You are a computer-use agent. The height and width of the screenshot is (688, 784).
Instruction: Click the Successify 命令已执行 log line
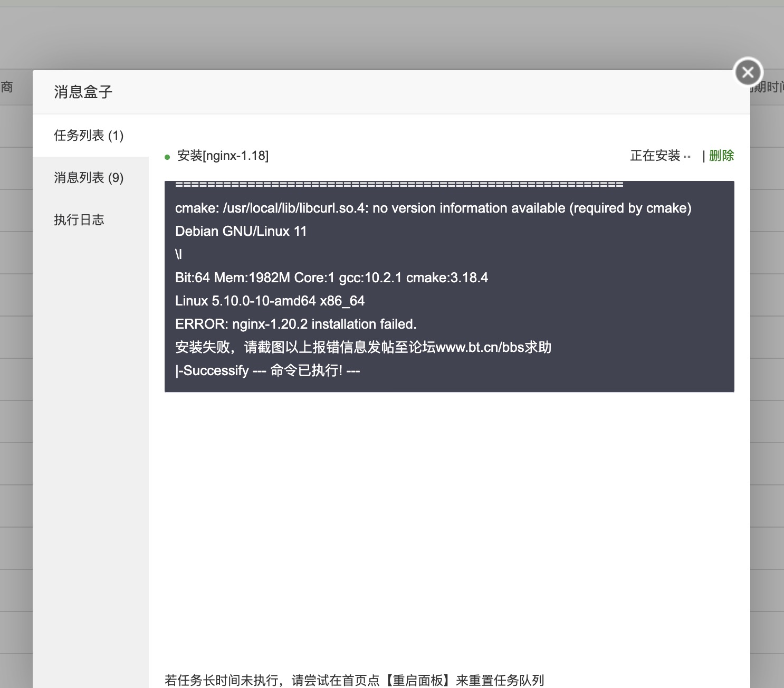coord(267,370)
